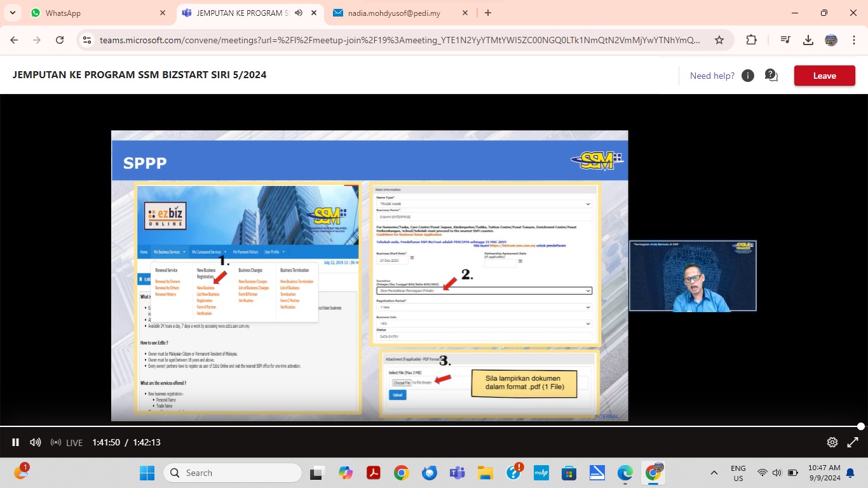Screen dimensions: 868x488
Task: Close the WhatsApp tab
Action: point(163,13)
